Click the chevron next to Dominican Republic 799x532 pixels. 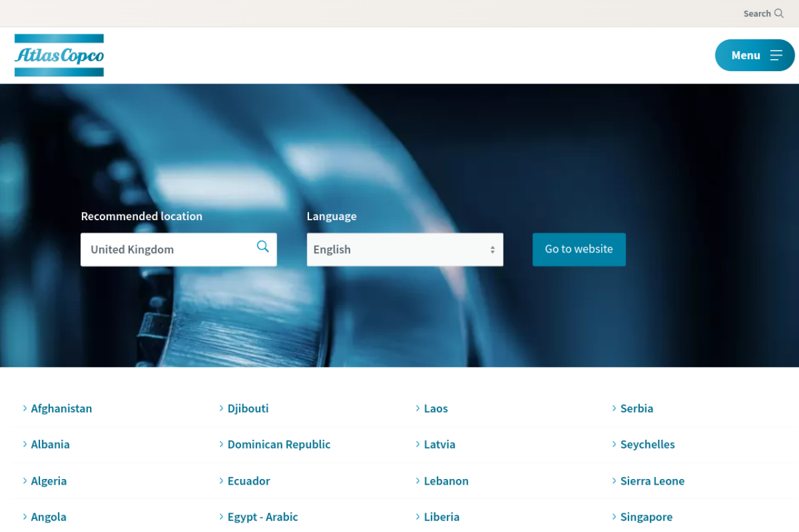(x=222, y=444)
